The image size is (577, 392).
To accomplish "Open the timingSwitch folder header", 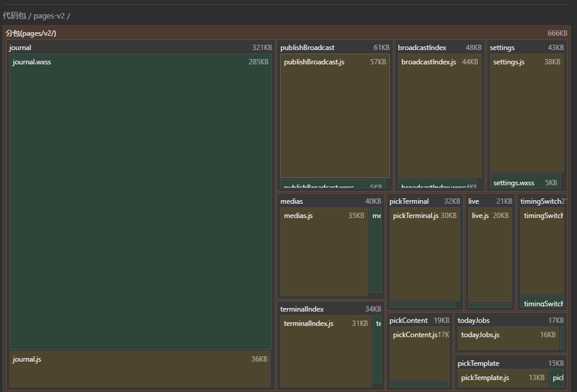I will [x=542, y=201].
